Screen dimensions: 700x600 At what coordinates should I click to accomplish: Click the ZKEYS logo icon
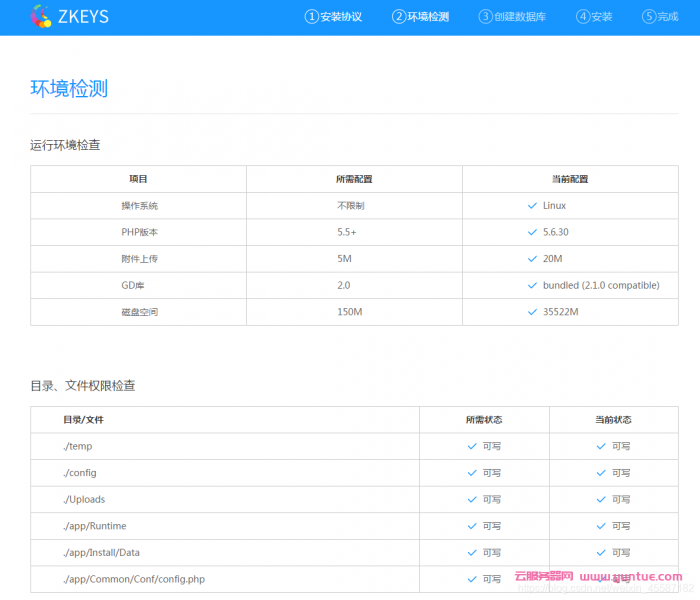pos(42,16)
